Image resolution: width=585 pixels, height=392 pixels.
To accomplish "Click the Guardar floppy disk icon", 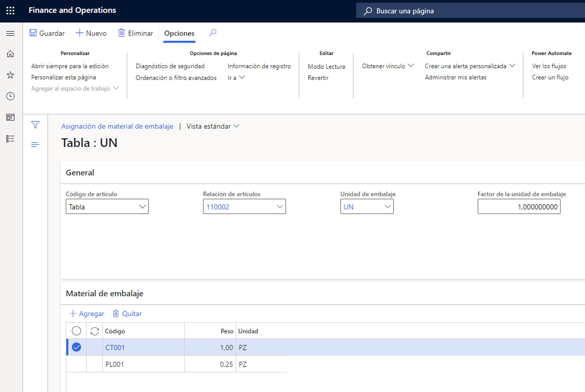I will click(x=33, y=33).
